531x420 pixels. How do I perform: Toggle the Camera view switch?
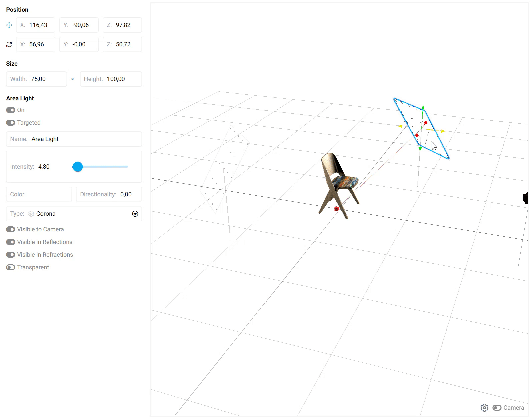click(x=497, y=408)
